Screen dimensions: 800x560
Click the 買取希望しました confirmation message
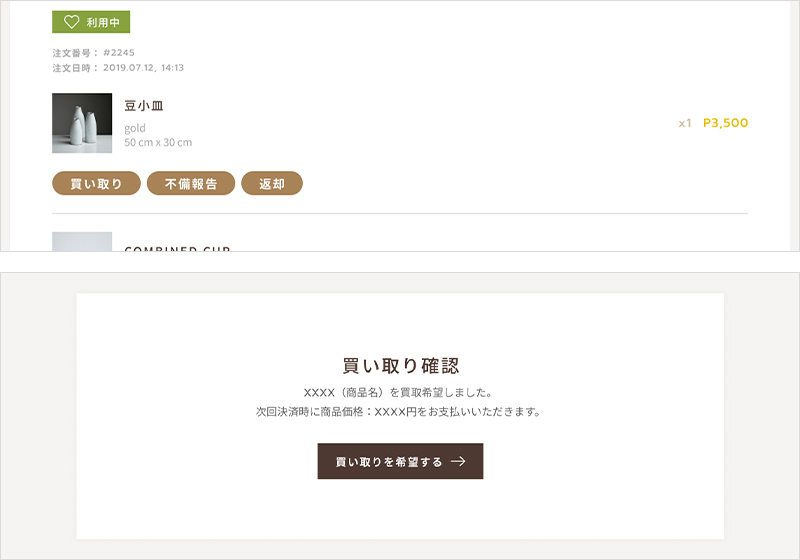[x=400, y=392]
